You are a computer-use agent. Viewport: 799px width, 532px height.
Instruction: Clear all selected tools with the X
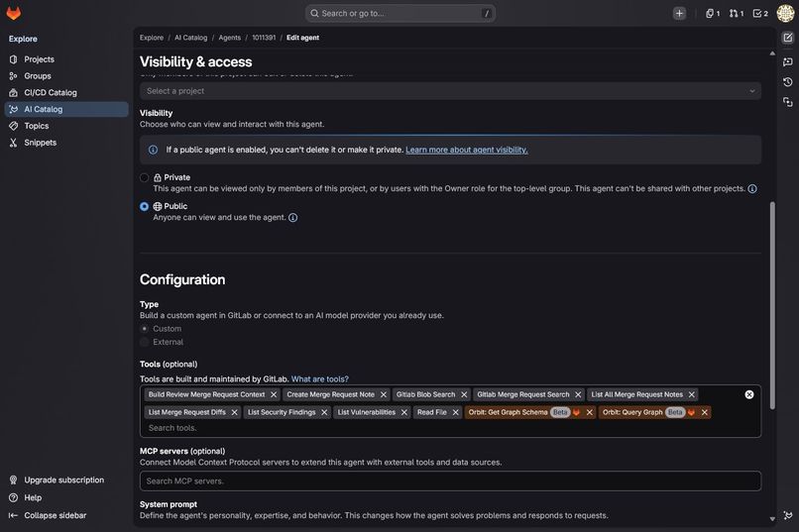click(749, 394)
